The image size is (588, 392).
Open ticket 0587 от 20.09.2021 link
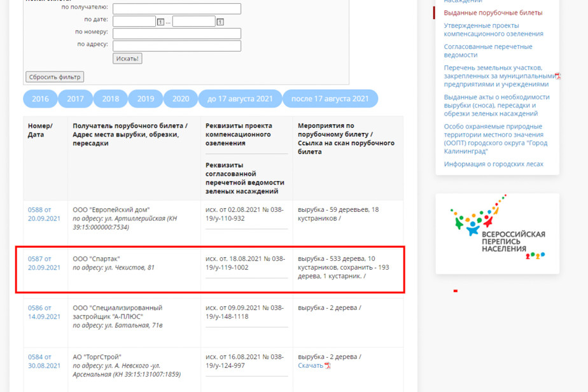[44, 263]
